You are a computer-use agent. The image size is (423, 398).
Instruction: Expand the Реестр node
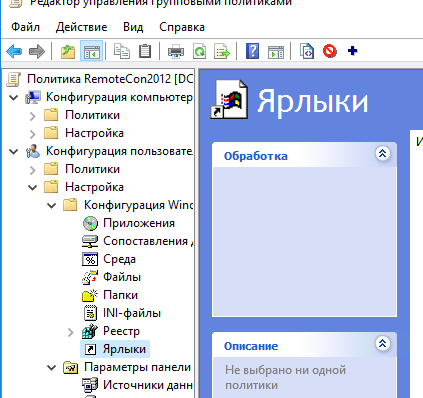(70, 332)
